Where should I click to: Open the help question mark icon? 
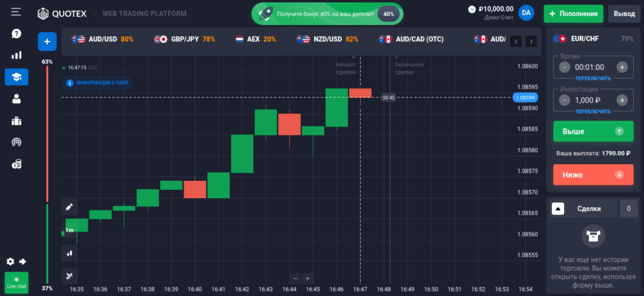(x=16, y=33)
